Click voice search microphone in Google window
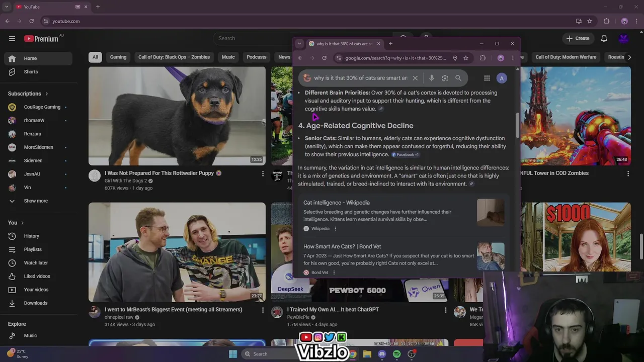Image resolution: width=644 pixels, height=362 pixels. point(431,78)
